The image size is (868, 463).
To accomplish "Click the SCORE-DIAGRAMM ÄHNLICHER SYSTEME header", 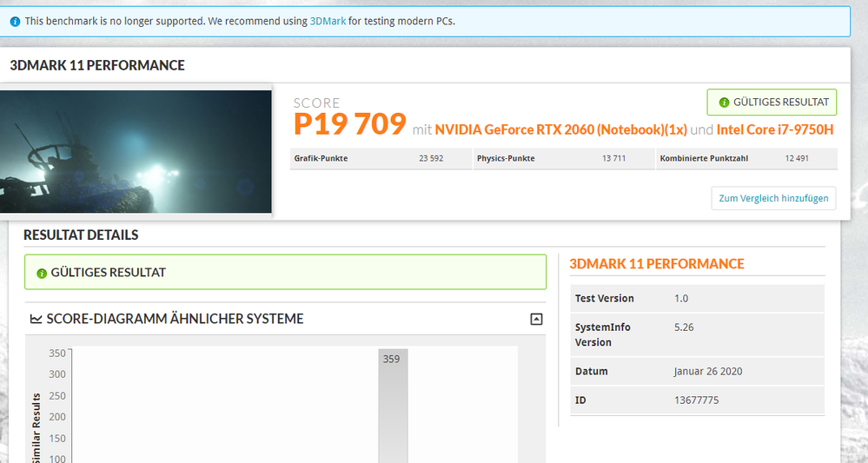I will [x=174, y=319].
